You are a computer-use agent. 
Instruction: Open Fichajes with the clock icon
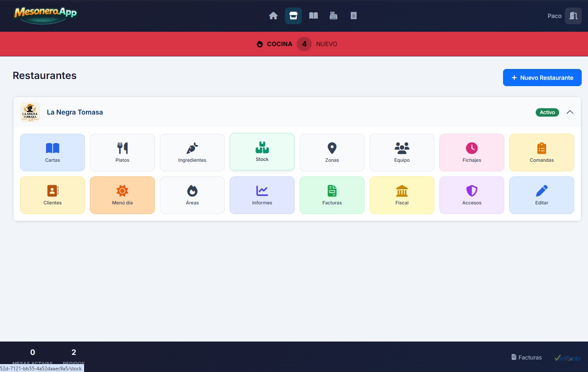point(472,152)
